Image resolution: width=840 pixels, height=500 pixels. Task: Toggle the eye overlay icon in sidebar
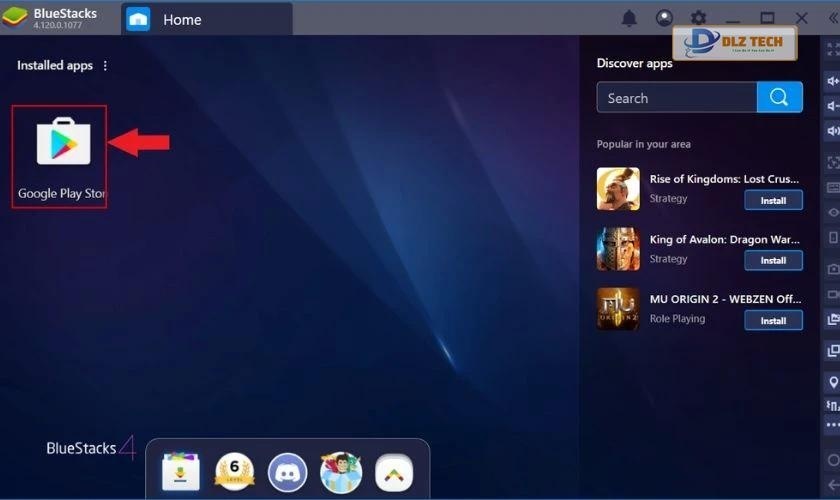pos(833,212)
